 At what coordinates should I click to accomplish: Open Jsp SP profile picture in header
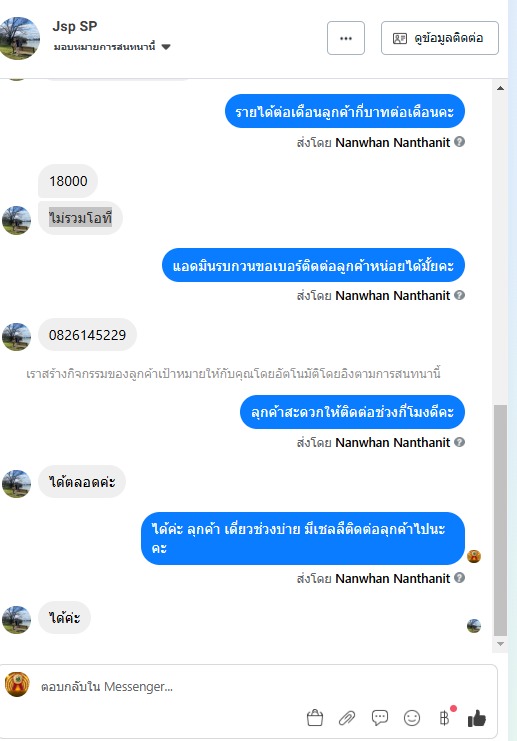tap(19, 38)
